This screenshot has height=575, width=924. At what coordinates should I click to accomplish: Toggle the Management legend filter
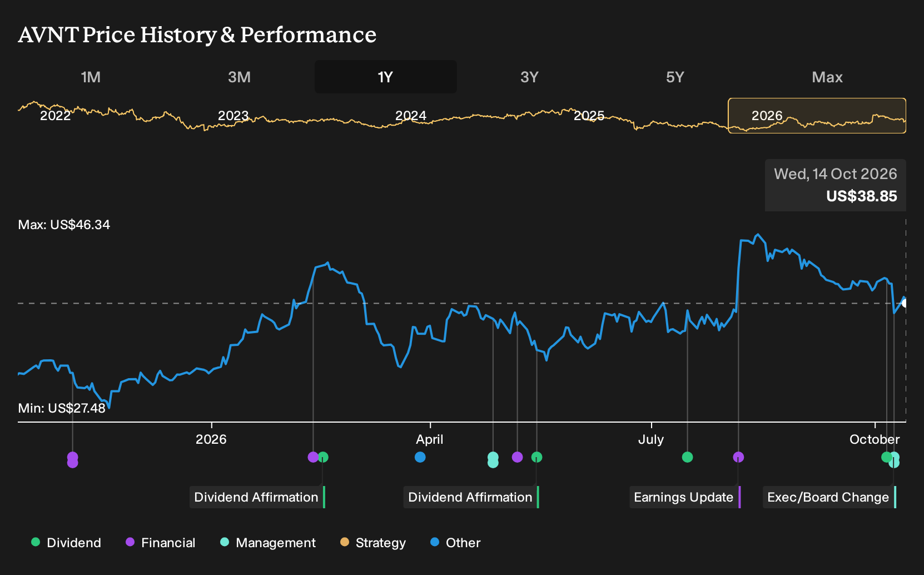[268, 543]
